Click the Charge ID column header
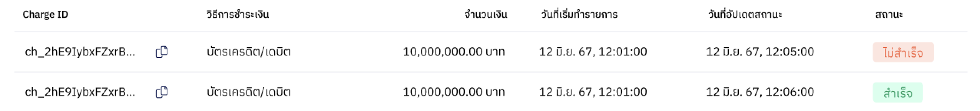 pos(45,14)
